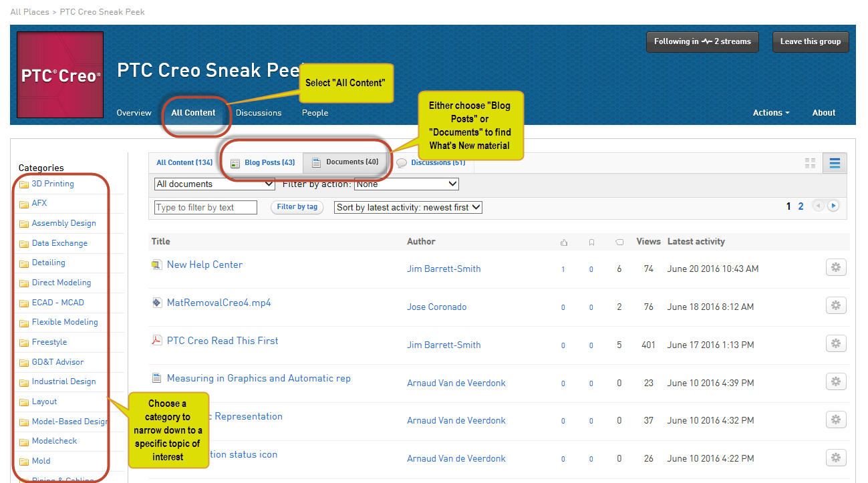Open the Modelcheck category

[54, 441]
